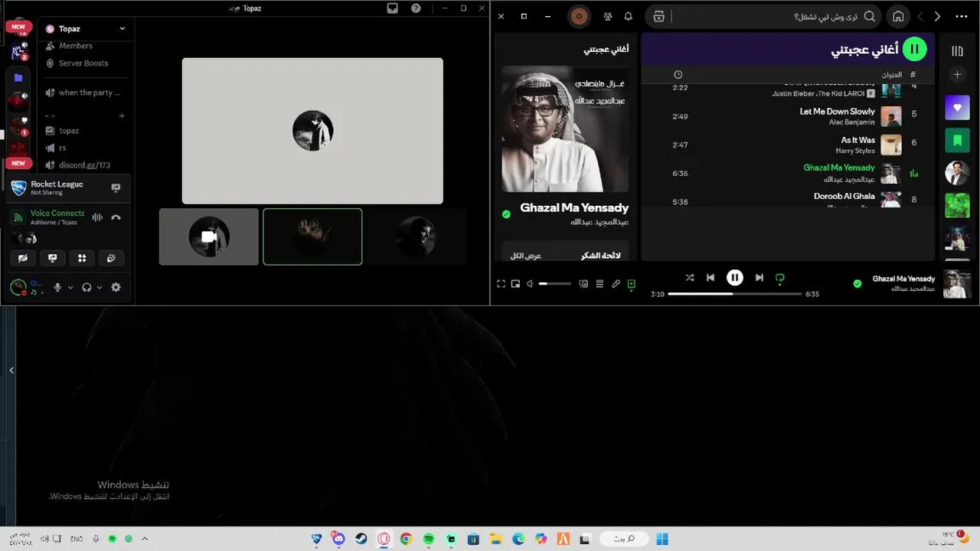The image size is (980, 551).
Task: Click Voice Connected status text
Action: click(x=57, y=213)
